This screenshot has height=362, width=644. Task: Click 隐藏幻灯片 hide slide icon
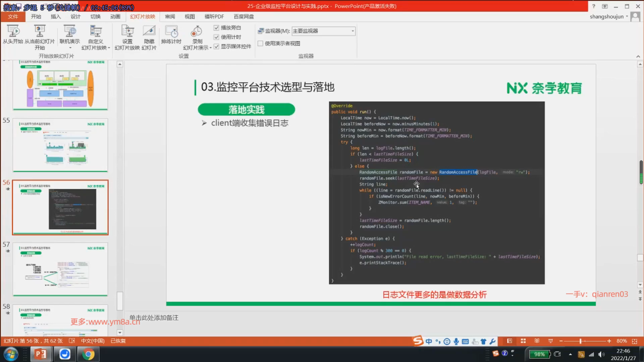(149, 31)
